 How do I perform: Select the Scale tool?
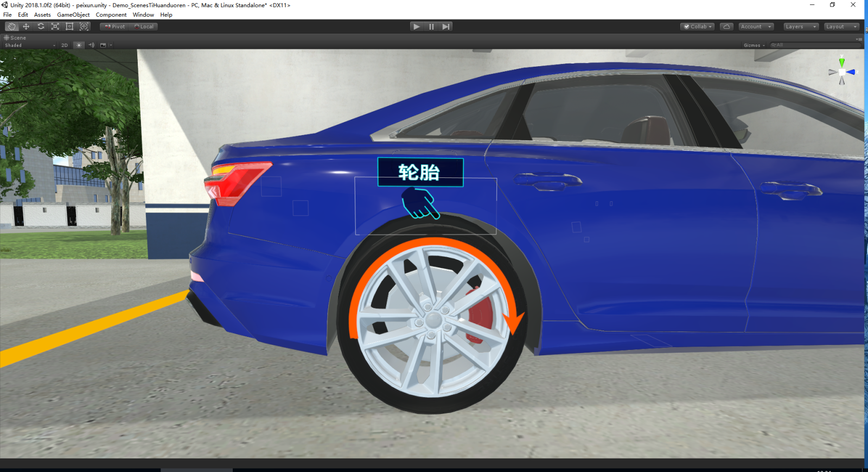coord(55,27)
